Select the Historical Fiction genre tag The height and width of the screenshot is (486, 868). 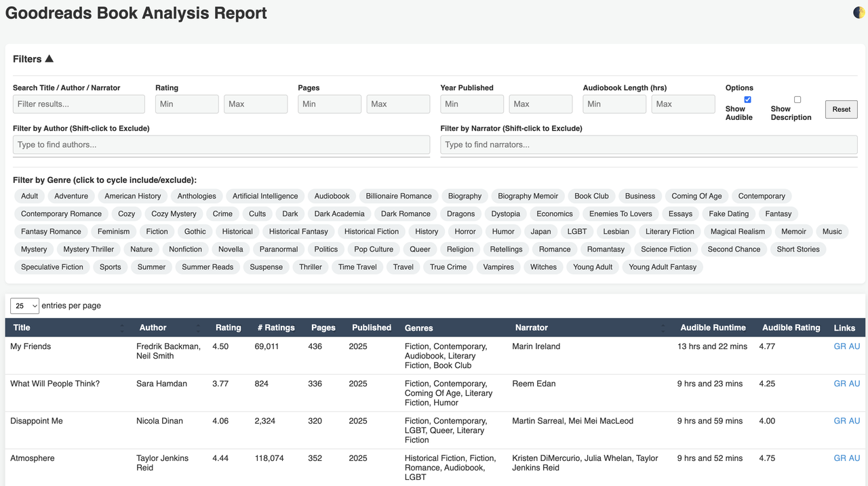point(372,231)
